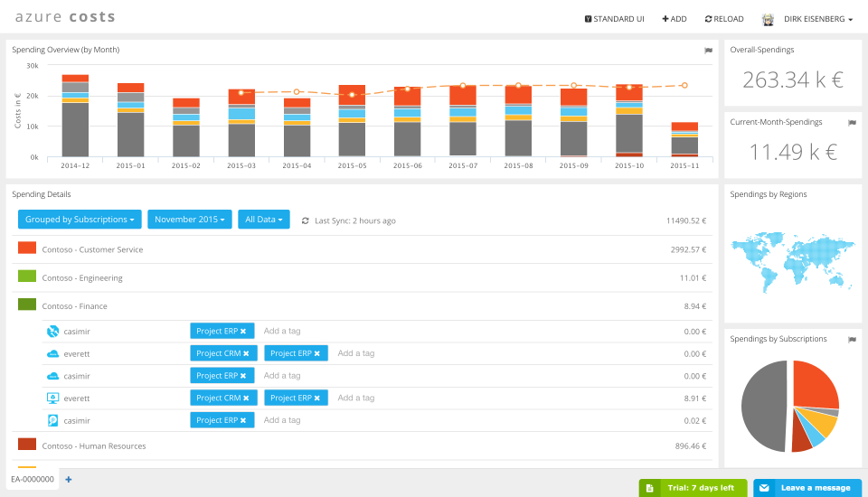Viewport: 868px width, 497px height.
Task: Click document icon in Trial button
Action: pyautogui.click(x=650, y=488)
